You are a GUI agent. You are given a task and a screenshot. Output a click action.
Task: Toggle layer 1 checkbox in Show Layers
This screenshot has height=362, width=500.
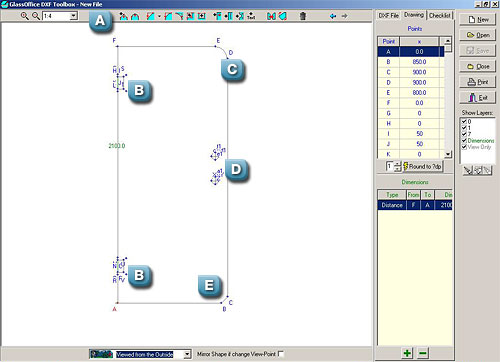[x=464, y=128]
